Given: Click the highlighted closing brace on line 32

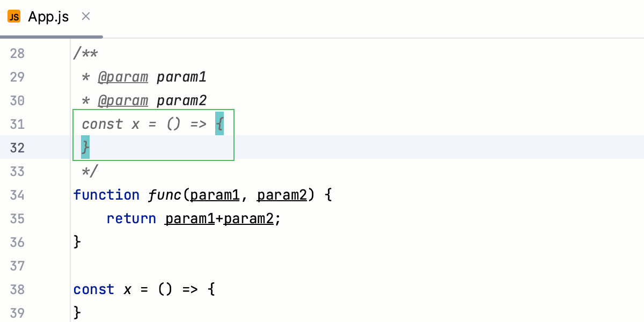Looking at the screenshot, I should pos(84,147).
